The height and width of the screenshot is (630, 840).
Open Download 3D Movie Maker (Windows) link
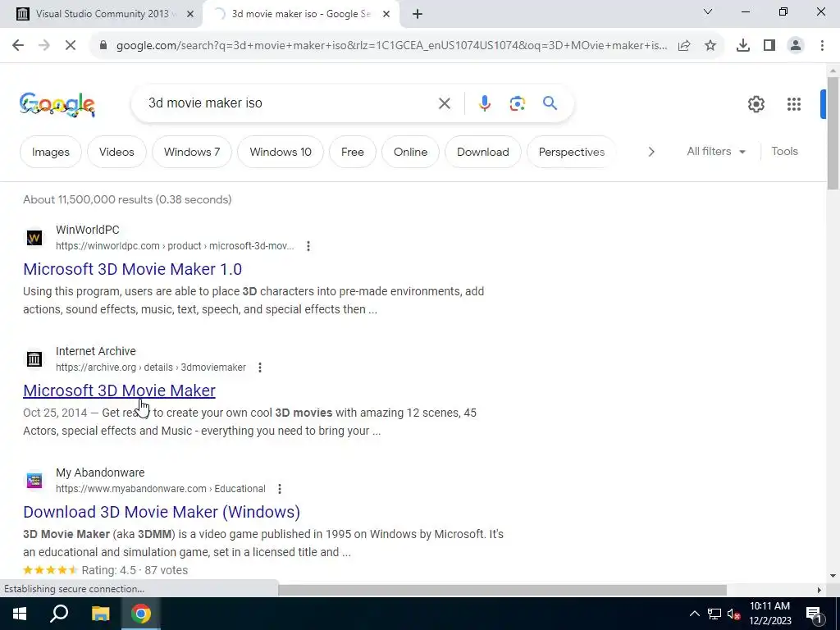[x=162, y=512]
